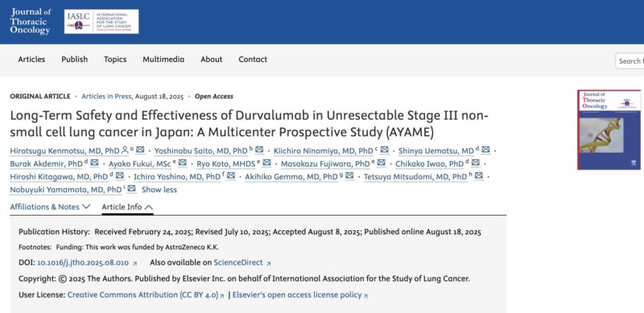
Task: Open the IASLC association logo
Action: pos(101,22)
